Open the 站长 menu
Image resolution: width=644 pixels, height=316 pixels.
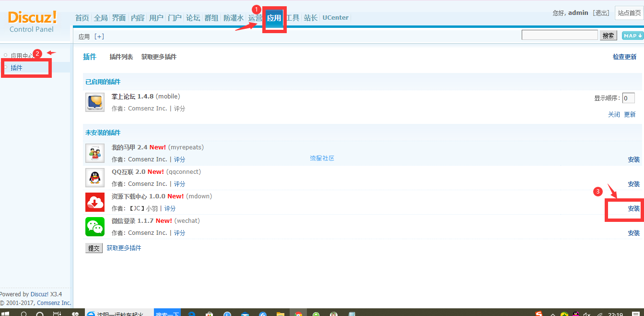click(311, 18)
